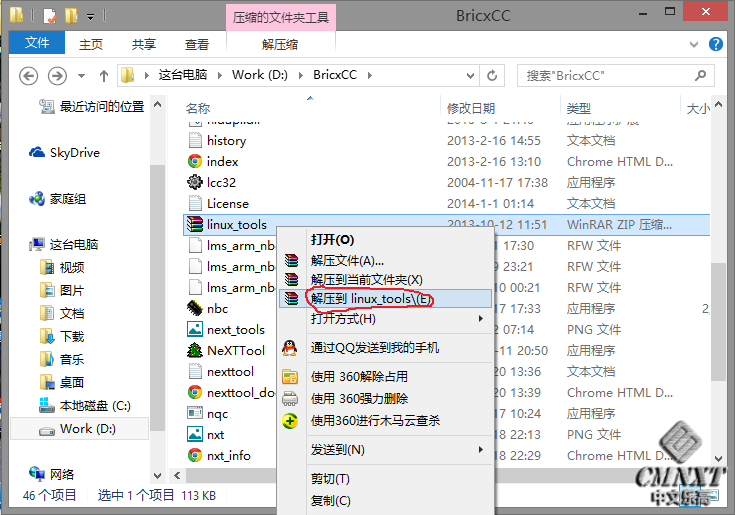The width and height of the screenshot is (735, 515).
Task: Click the Forward navigation button
Action: point(57,75)
